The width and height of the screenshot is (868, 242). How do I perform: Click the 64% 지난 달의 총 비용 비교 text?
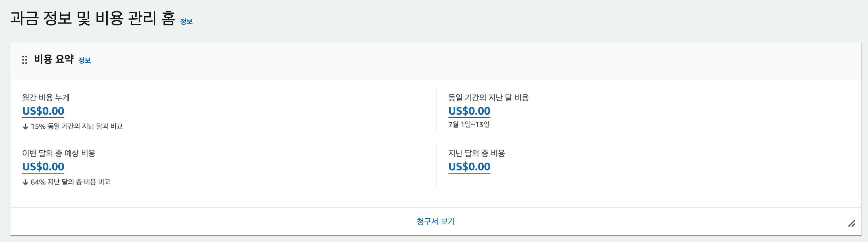pos(71,182)
